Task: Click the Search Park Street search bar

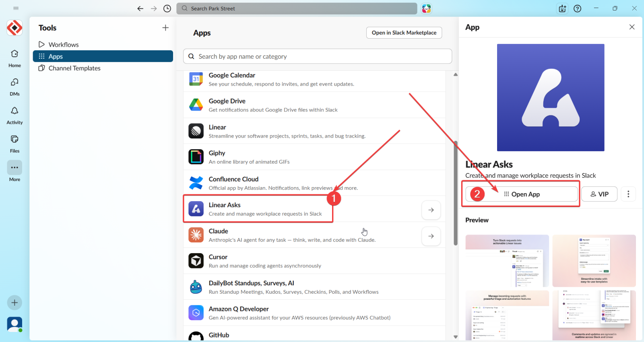Action: pyautogui.click(x=297, y=8)
